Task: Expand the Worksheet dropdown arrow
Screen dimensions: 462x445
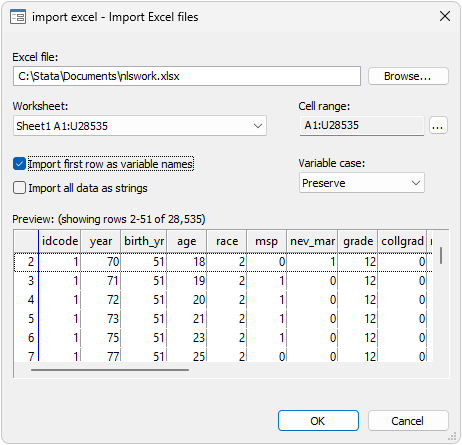Action: [x=257, y=126]
